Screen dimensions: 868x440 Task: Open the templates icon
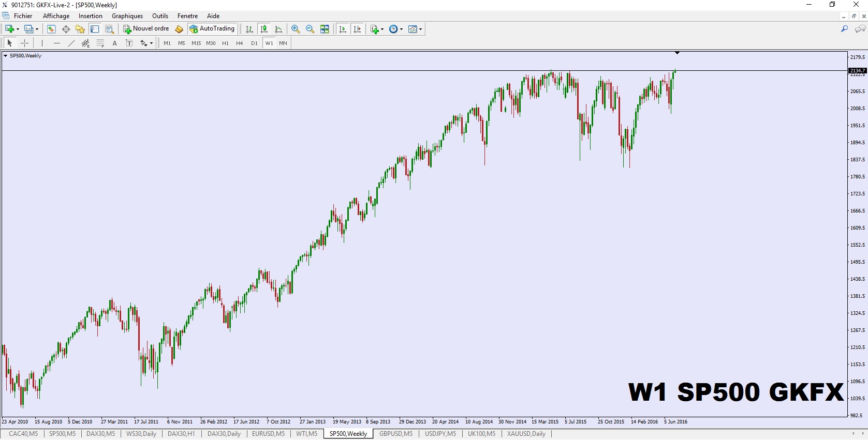click(413, 29)
